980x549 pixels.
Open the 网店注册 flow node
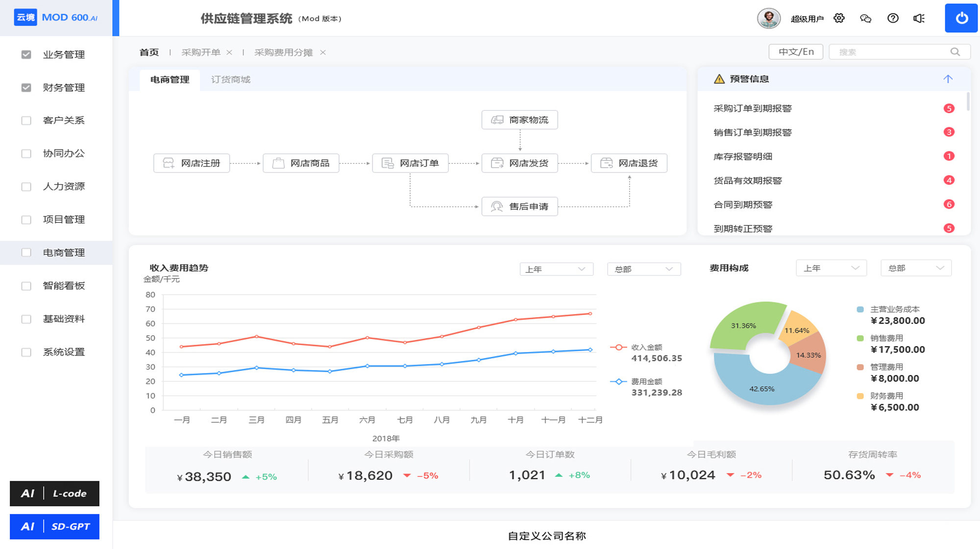192,163
